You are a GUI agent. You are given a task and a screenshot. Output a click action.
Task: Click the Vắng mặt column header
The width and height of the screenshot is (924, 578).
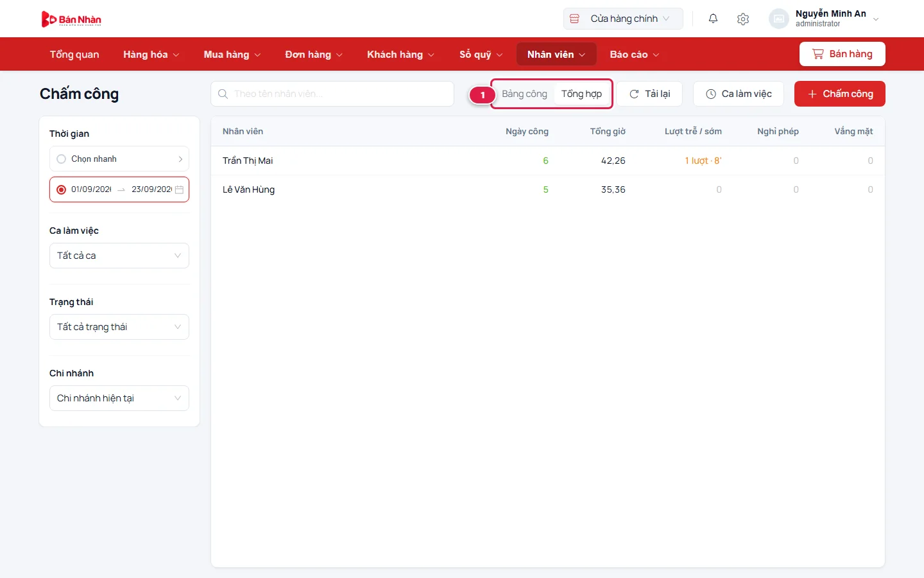[x=853, y=131]
